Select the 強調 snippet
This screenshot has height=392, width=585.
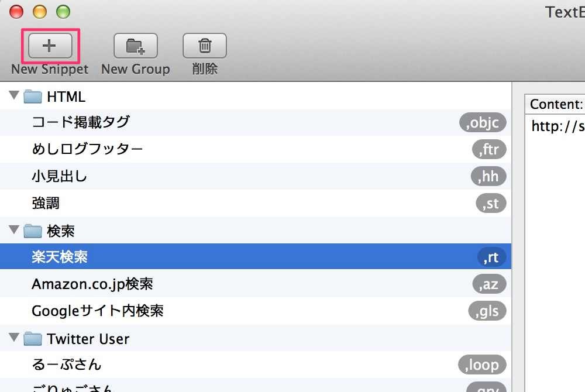tap(256, 203)
